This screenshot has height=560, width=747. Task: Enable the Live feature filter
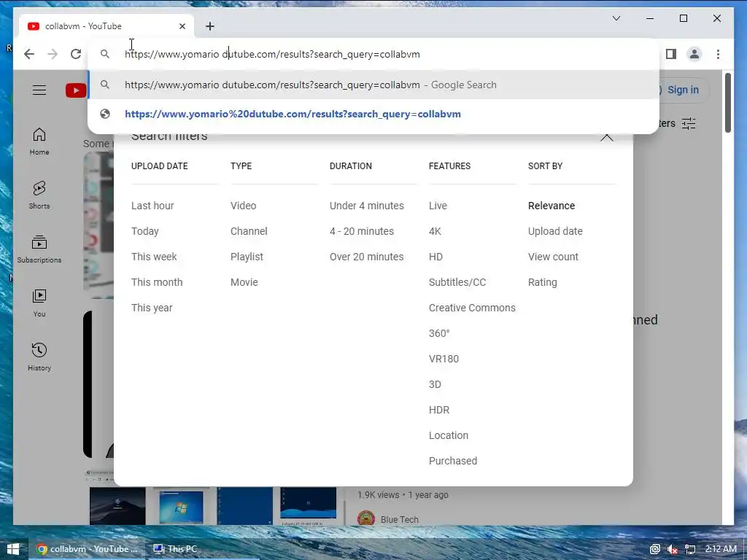438,206
